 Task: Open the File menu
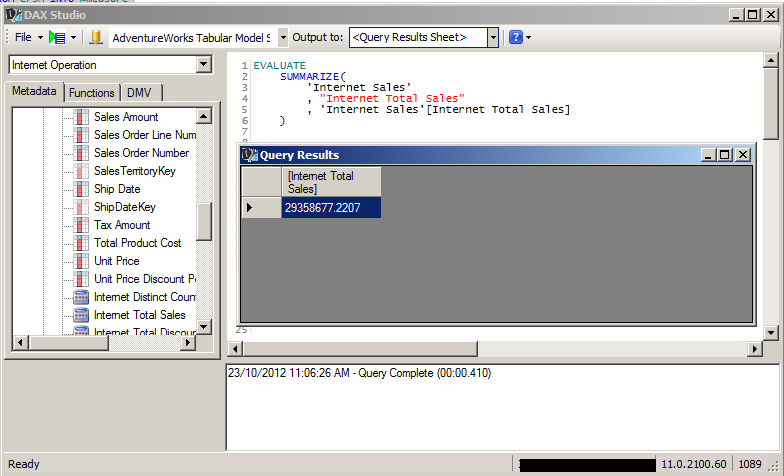23,38
